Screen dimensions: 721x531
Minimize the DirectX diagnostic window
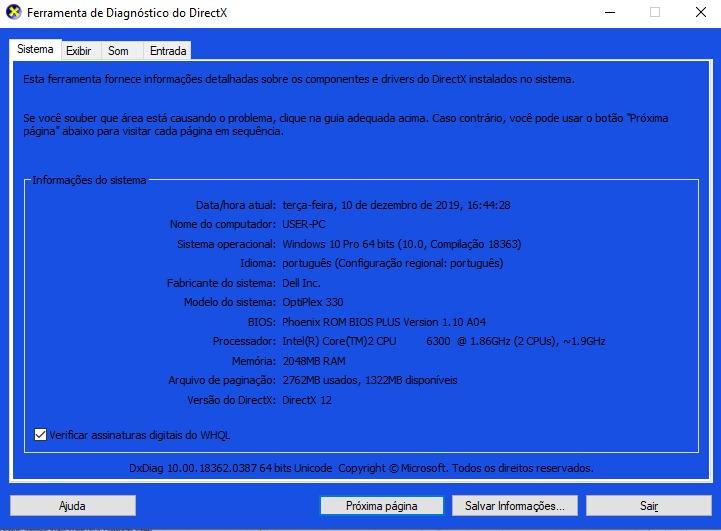point(610,12)
